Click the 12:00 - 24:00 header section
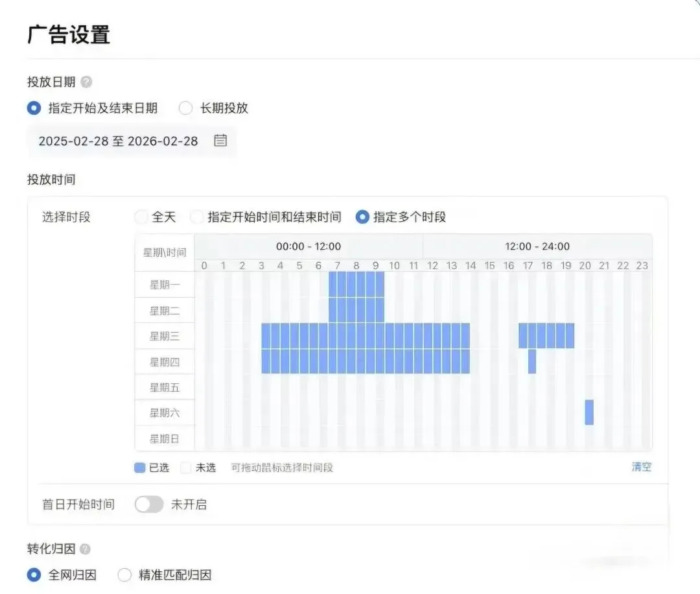700x594 pixels. coord(538,246)
